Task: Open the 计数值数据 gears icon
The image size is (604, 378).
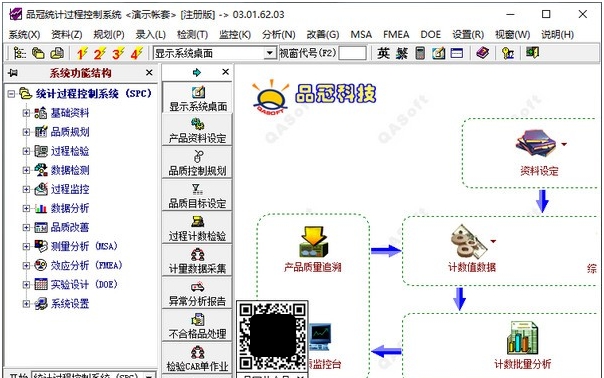Action: (469, 241)
